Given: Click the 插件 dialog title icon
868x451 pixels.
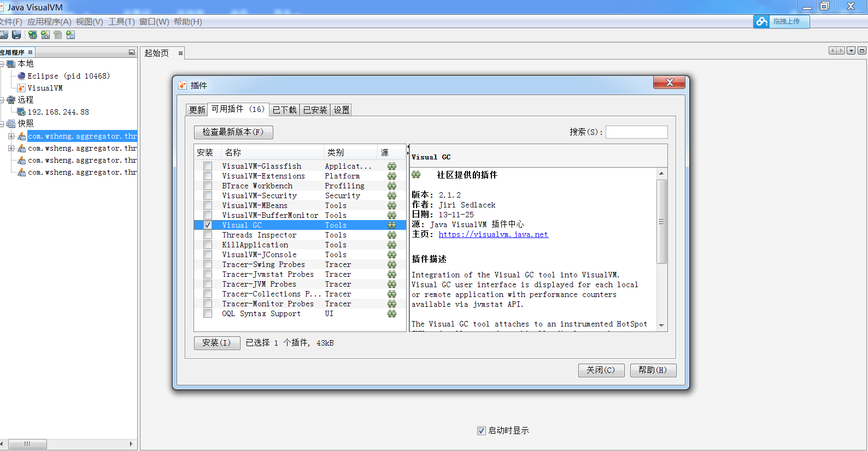Looking at the screenshot, I should pos(183,86).
